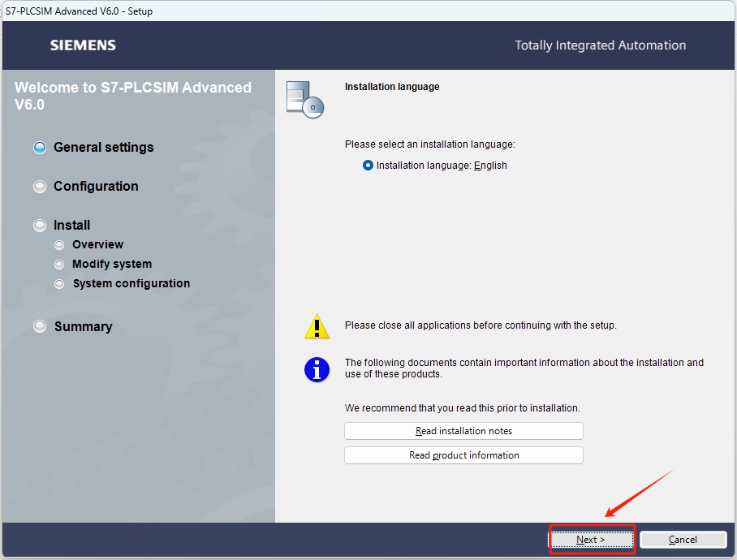Open the General settings step
Screen dimensions: 737x560
(x=103, y=148)
